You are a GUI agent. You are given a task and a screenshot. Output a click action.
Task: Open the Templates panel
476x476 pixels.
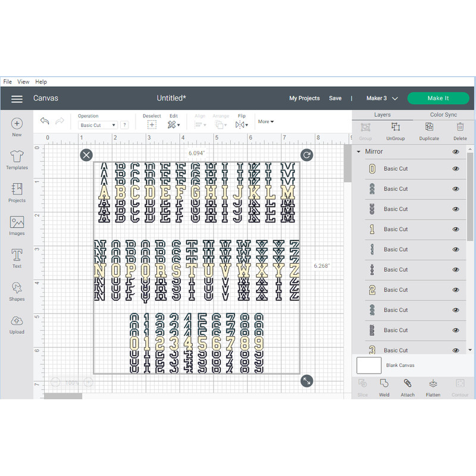(x=17, y=159)
